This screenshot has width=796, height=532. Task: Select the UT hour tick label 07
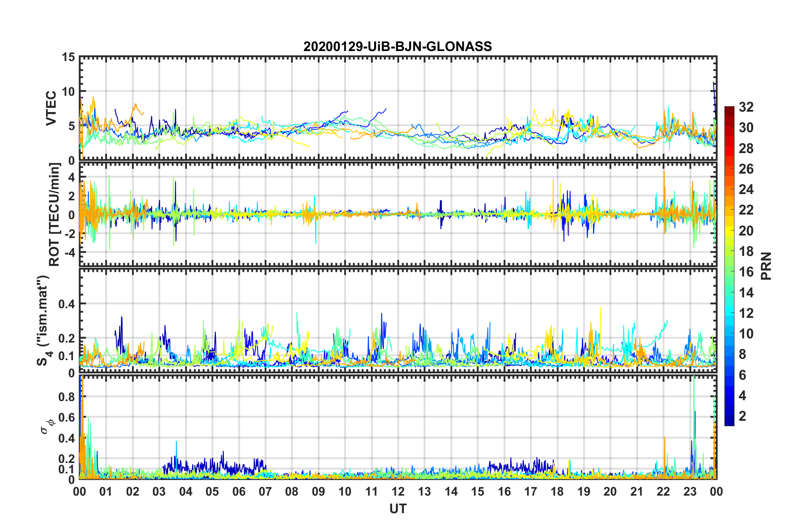tap(265, 491)
